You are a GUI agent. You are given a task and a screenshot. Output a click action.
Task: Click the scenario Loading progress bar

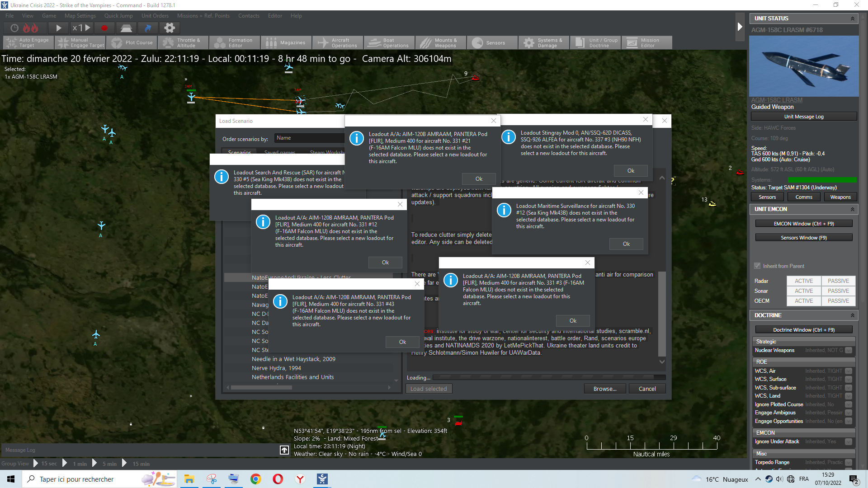click(549, 377)
